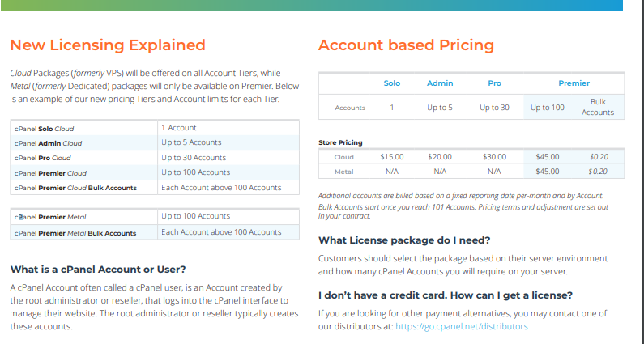
Task: Select the Premier column header
Action: pyautogui.click(x=574, y=83)
